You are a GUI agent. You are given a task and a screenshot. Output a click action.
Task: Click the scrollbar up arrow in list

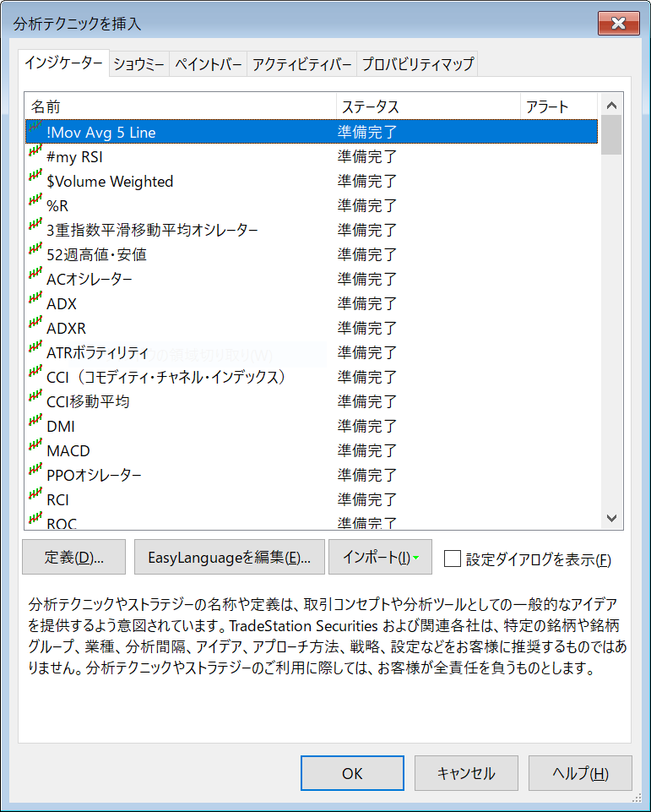[612, 106]
